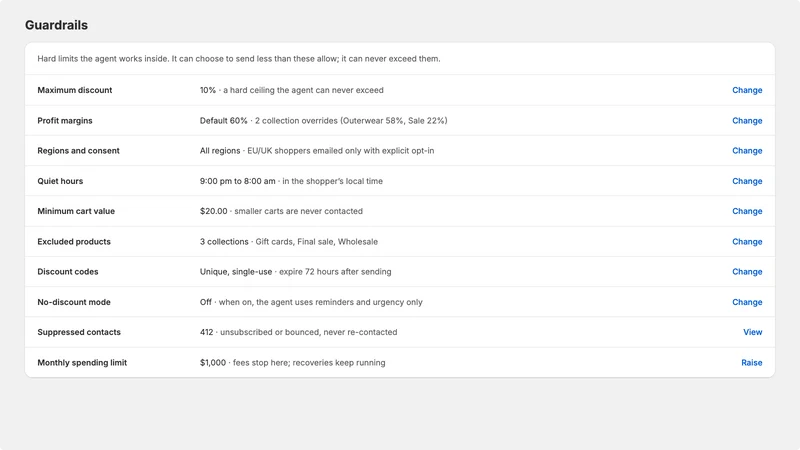Click the Quiet hours row label
The width and height of the screenshot is (800, 450).
click(60, 181)
